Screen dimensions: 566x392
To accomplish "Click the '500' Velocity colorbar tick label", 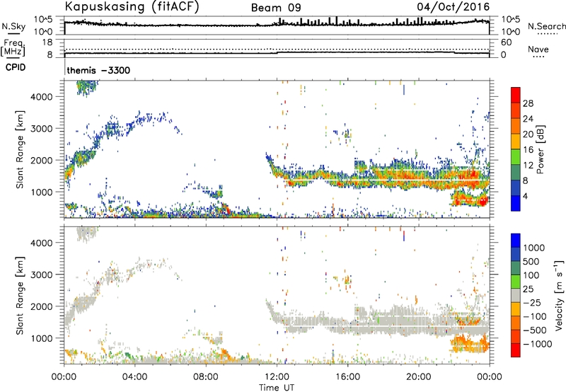I will pos(531,261).
